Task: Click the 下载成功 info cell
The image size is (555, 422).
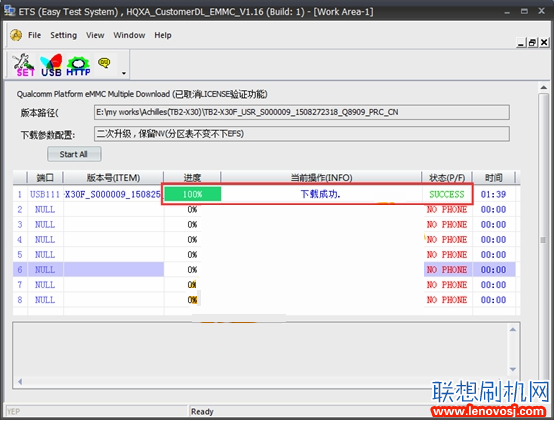Action: (321, 194)
